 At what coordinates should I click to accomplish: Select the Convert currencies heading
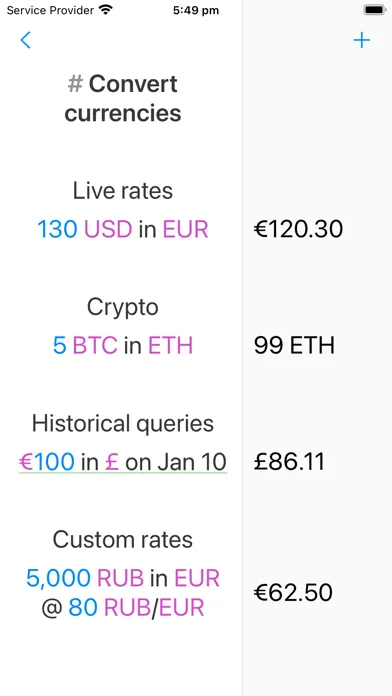tap(123, 98)
